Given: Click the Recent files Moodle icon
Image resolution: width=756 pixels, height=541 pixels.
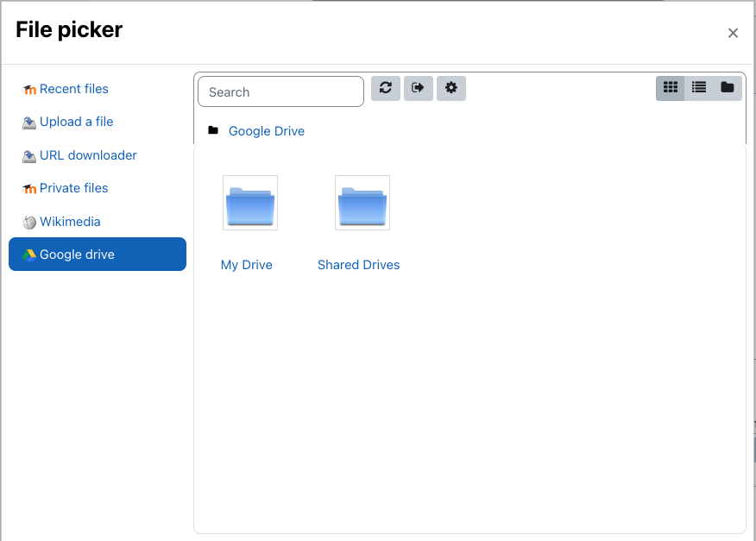Looking at the screenshot, I should click(x=29, y=90).
